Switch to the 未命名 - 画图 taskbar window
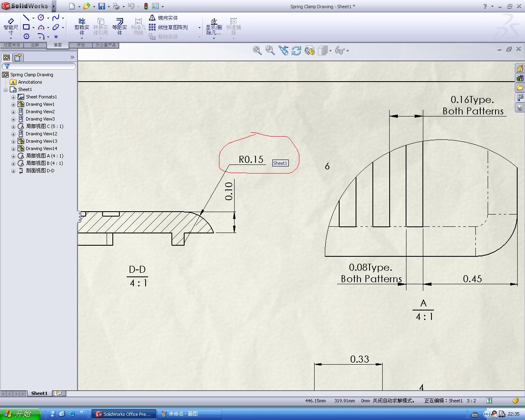Image resolution: width=525 pixels, height=420 pixels. (189, 414)
